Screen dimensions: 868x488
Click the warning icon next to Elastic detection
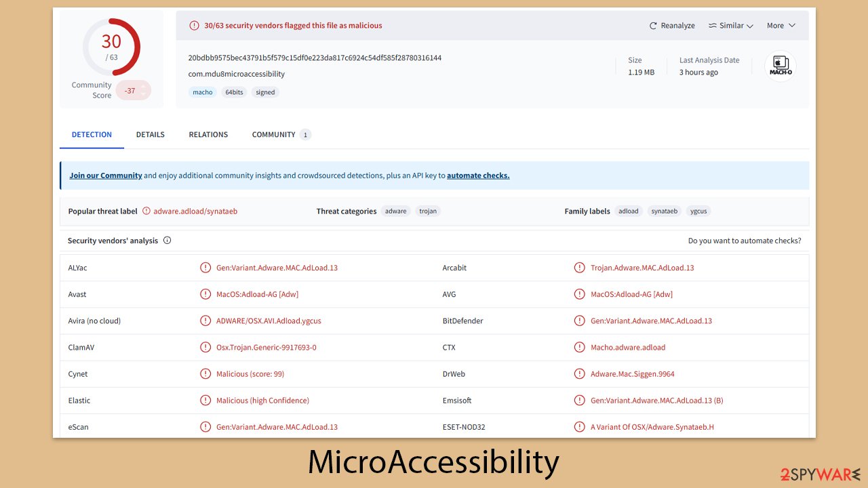[205, 400]
